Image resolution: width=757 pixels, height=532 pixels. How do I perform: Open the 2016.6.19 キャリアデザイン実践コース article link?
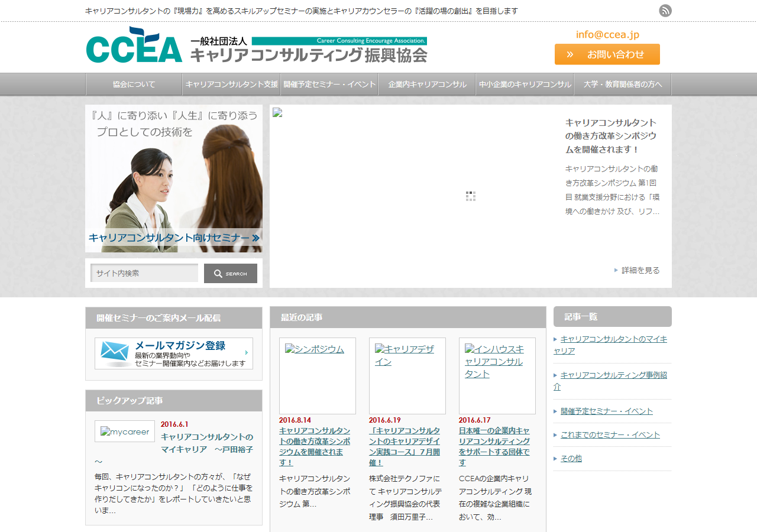[x=405, y=446]
